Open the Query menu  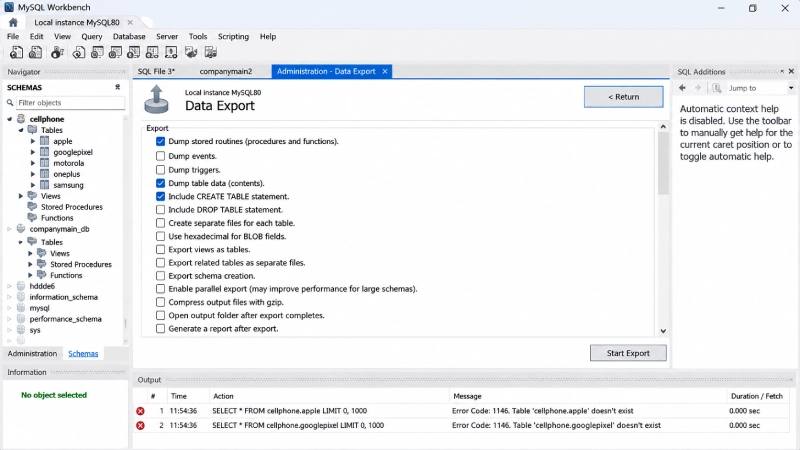92,37
